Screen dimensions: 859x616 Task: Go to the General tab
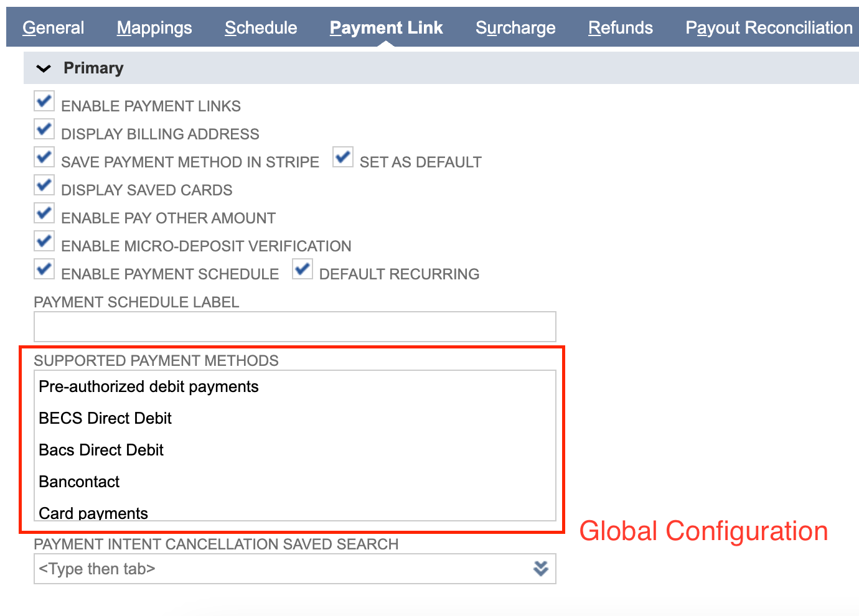pos(53,27)
